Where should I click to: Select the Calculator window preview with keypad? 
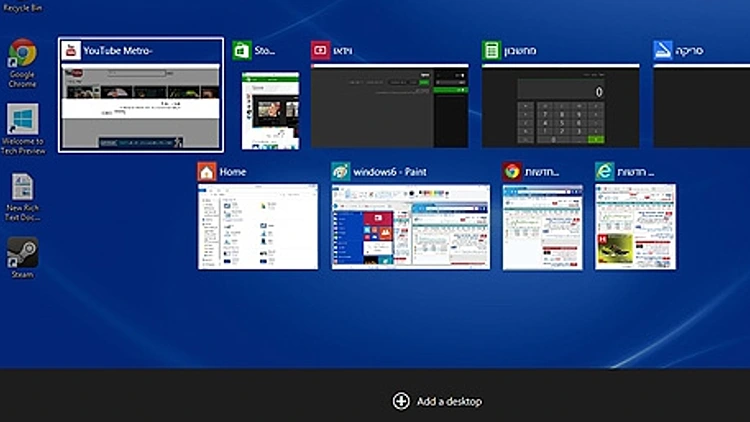pyautogui.click(x=560, y=106)
